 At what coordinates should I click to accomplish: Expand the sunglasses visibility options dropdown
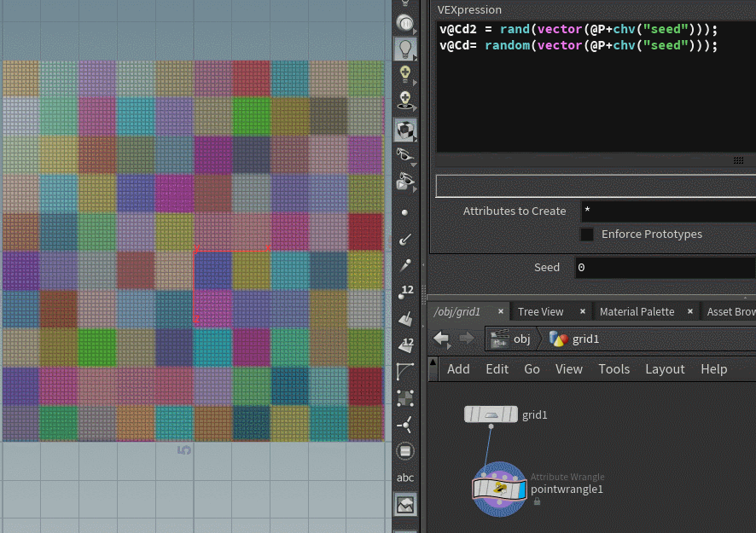click(415, 162)
